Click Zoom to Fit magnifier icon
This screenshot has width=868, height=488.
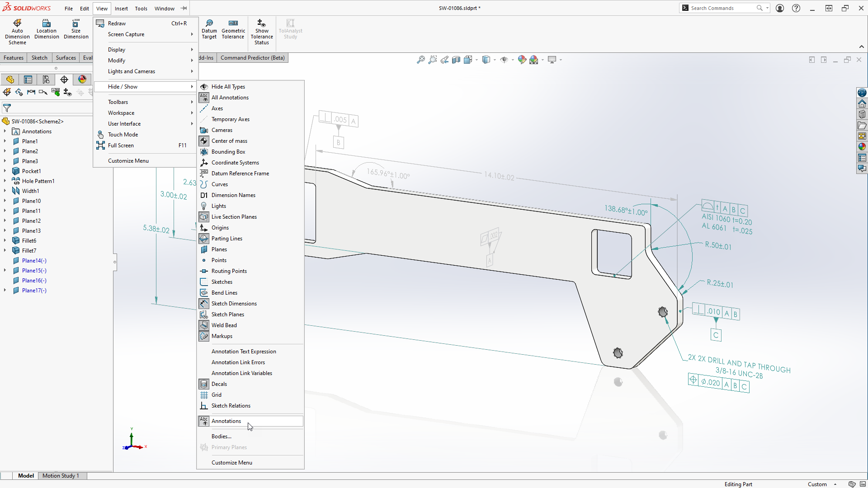click(x=420, y=60)
